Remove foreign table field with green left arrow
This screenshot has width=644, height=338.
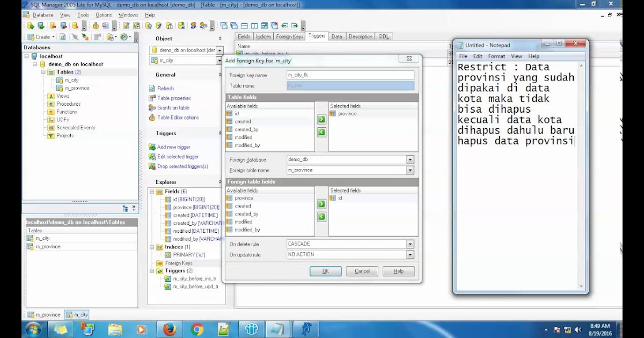click(x=321, y=217)
